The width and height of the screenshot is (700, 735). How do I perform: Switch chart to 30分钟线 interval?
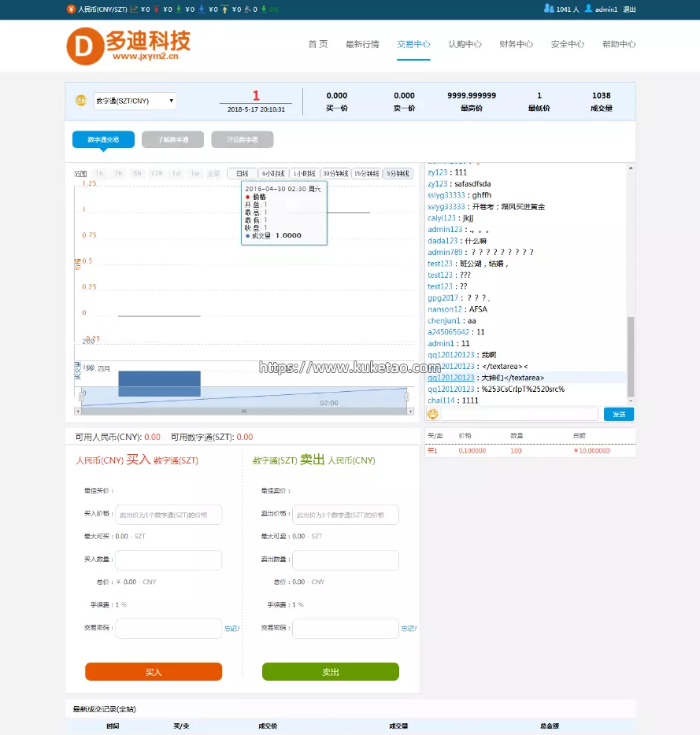(335, 173)
